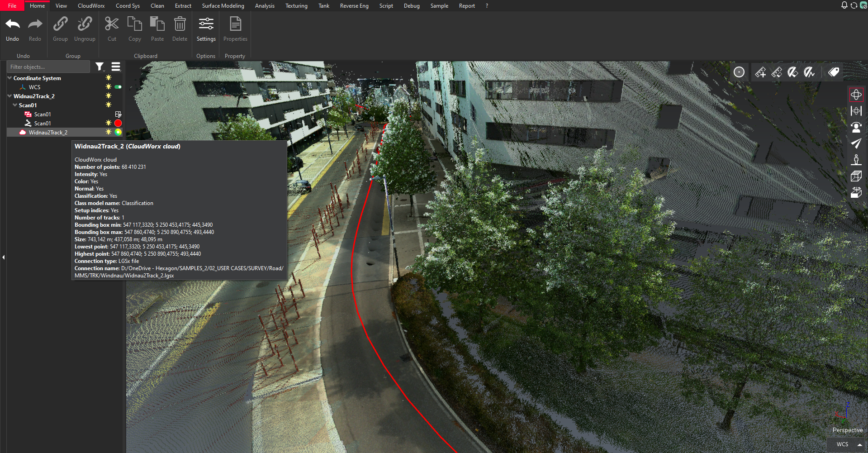The width and height of the screenshot is (868, 453).
Task: Collapse the Coordinate System tree node
Action: 9,78
